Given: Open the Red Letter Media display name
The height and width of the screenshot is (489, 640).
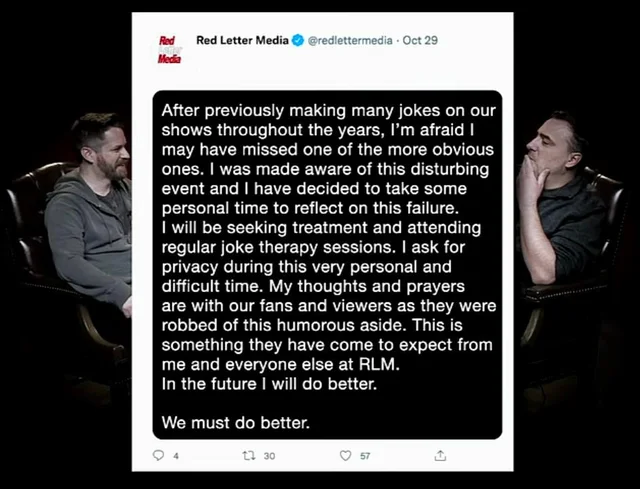Looking at the screenshot, I should (x=242, y=40).
